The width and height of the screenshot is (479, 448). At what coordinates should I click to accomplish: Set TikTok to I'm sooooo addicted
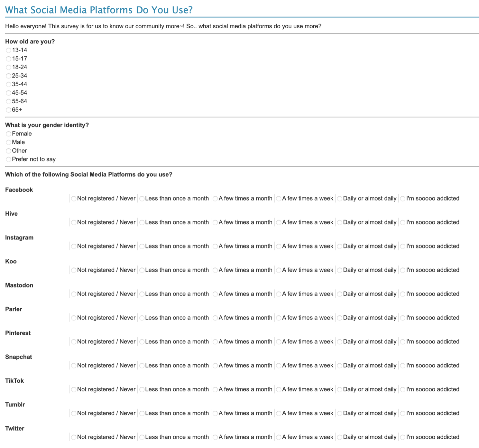403,389
